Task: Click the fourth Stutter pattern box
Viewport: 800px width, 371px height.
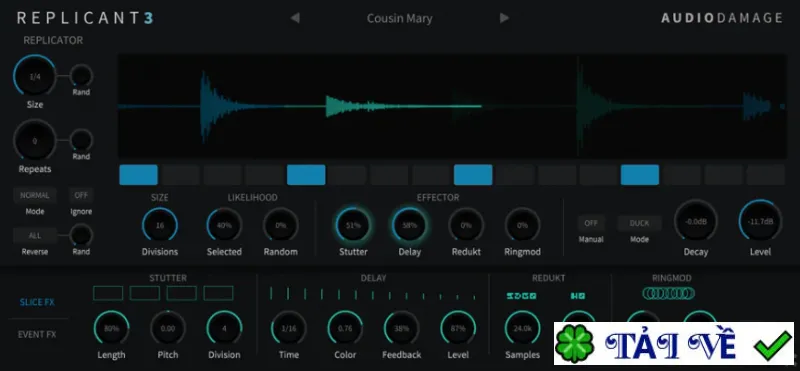Action: point(218,293)
